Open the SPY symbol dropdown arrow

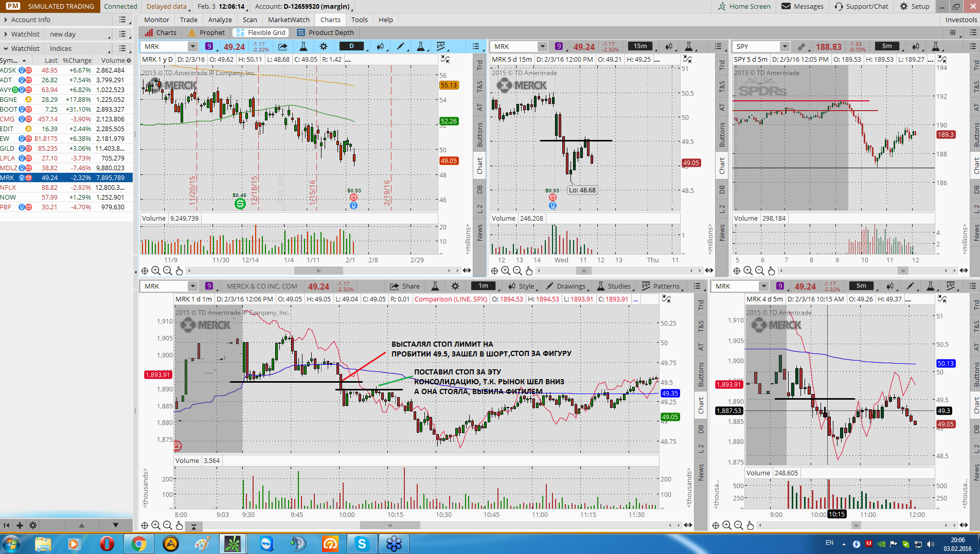point(785,46)
